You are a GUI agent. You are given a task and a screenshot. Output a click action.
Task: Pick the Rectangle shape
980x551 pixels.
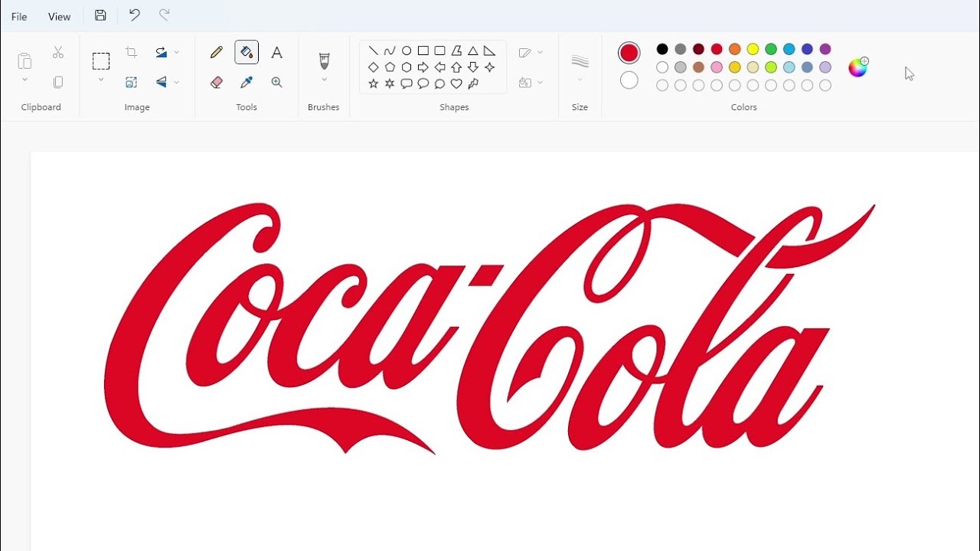pos(423,51)
